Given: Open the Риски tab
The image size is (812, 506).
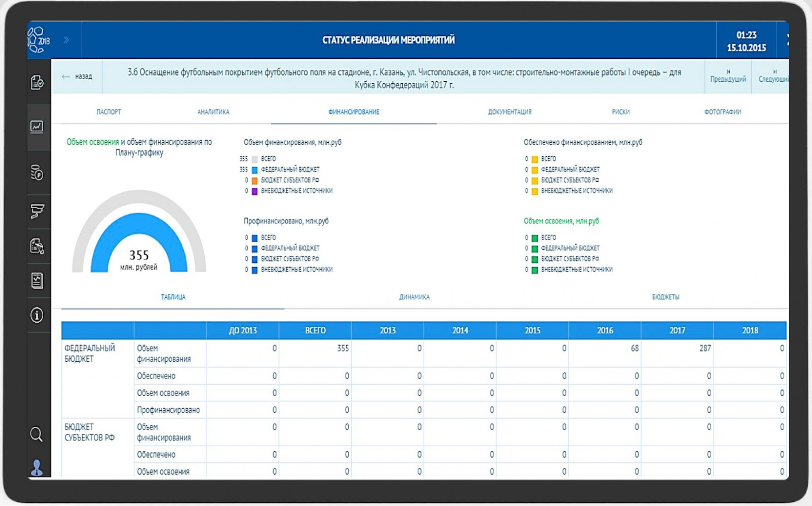Looking at the screenshot, I should coord(620,112).
